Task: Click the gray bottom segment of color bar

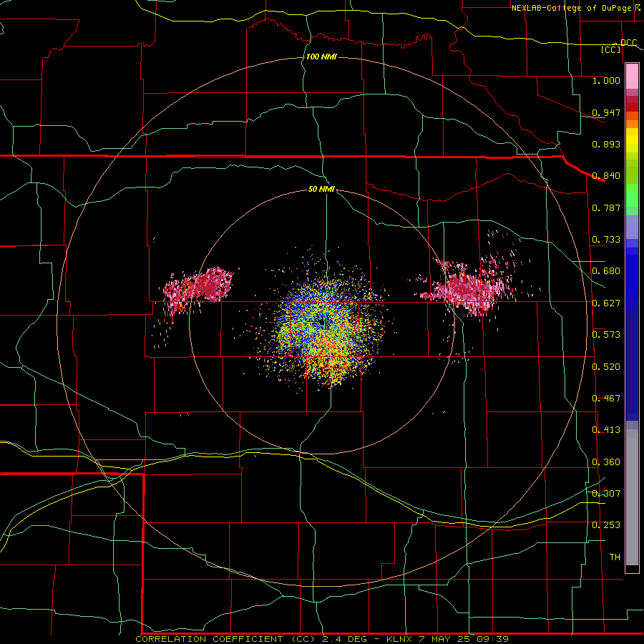Action: coord(632,497)
